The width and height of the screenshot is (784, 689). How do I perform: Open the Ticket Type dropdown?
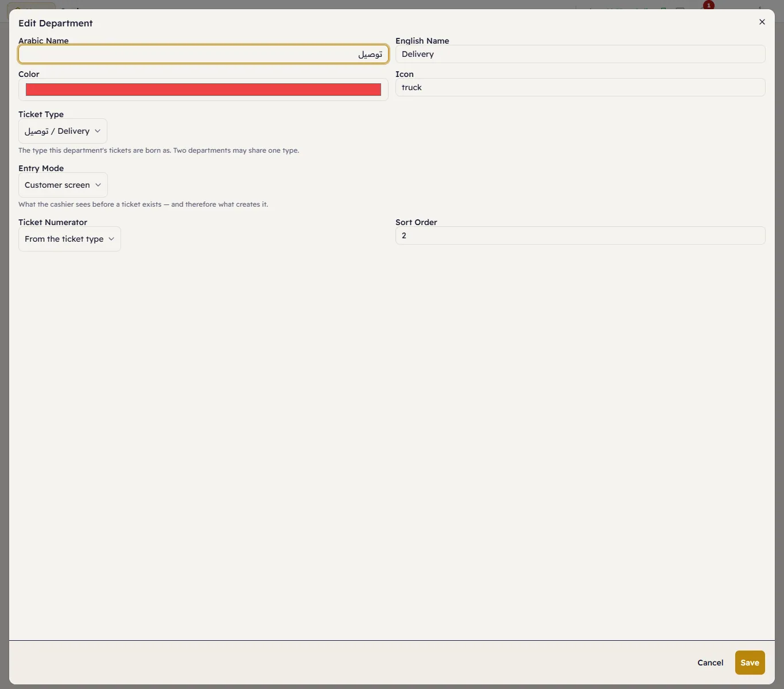(63, 131)
